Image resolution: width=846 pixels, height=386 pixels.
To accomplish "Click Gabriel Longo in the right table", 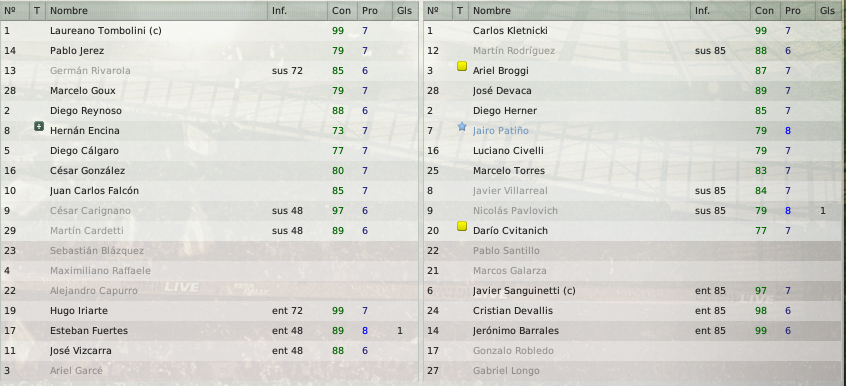I will click(506, 371).
